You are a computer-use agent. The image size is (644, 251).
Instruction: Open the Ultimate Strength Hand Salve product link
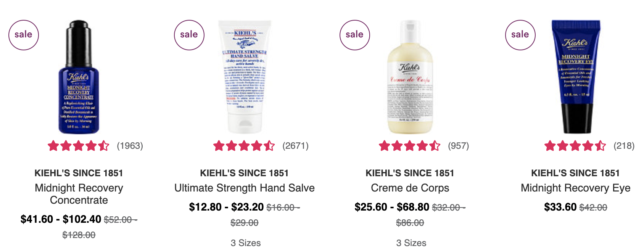coord(245,188)
